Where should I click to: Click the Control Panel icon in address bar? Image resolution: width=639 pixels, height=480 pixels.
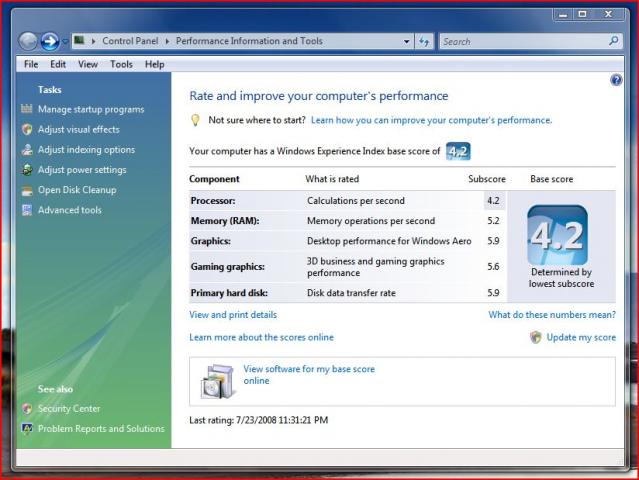79,40
